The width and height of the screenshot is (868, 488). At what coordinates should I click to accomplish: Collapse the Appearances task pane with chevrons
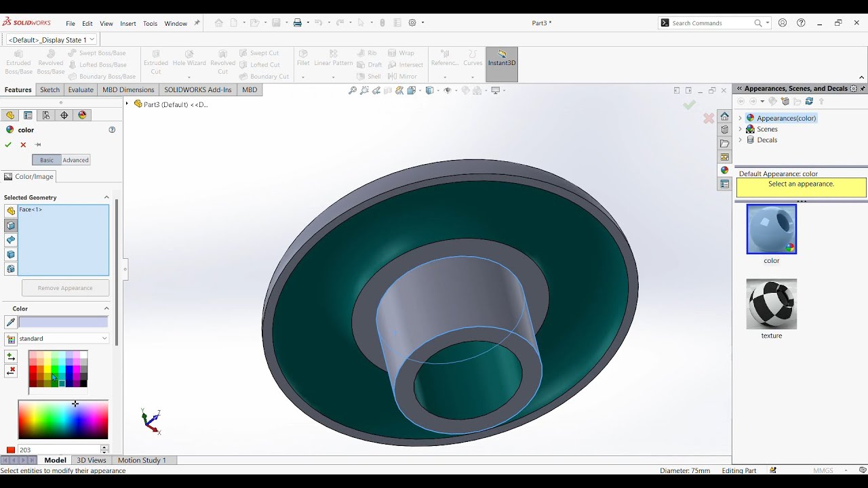click(739, 89)
